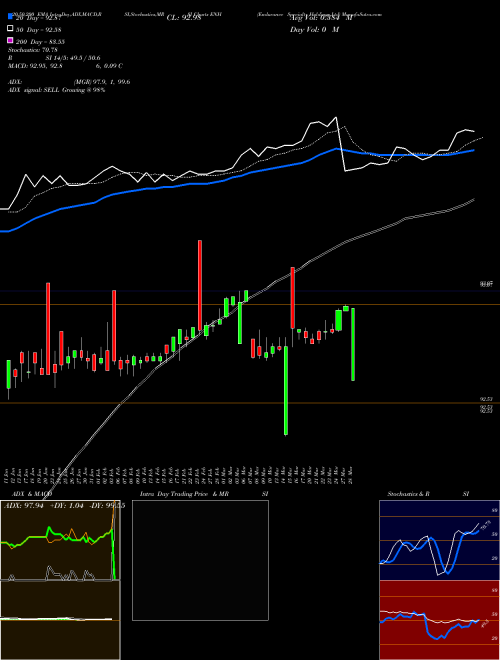
Task: Select the '50 Day = 92.38' legend text
Action: 39,29
